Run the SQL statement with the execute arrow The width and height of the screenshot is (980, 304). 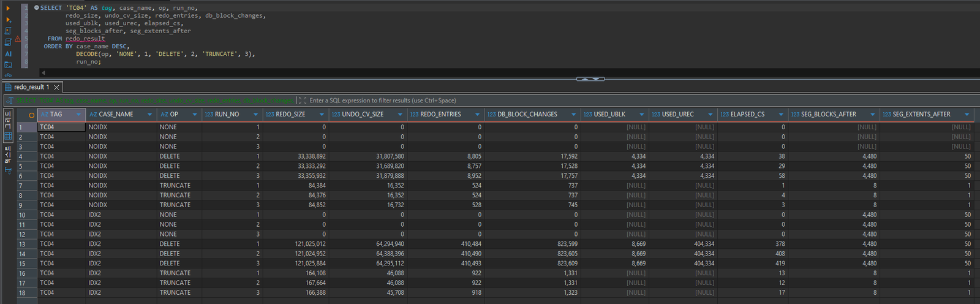point(8,8)
